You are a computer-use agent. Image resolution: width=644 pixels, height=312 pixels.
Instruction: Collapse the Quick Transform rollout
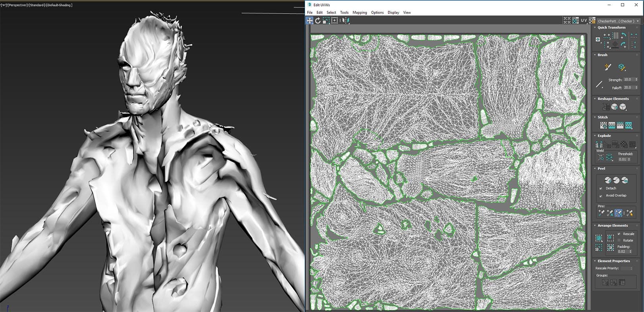pyautogui.click(x=595, y=27)
